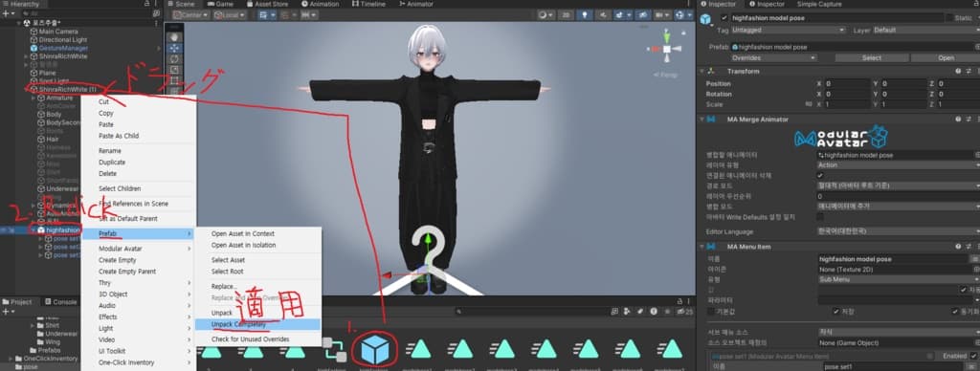Toggle hidden objects visibility icon in Scene bar
Screen dimensions: 980x371
pyautogui.click(x=642, y=15)
